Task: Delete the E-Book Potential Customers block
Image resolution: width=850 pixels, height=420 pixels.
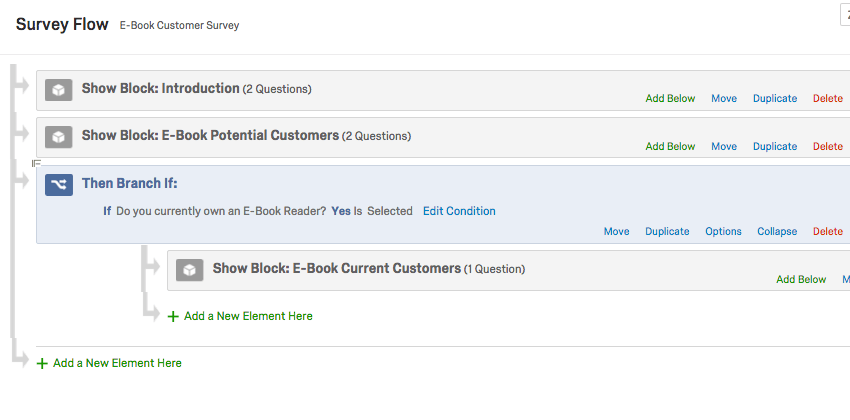Action: 828,146
